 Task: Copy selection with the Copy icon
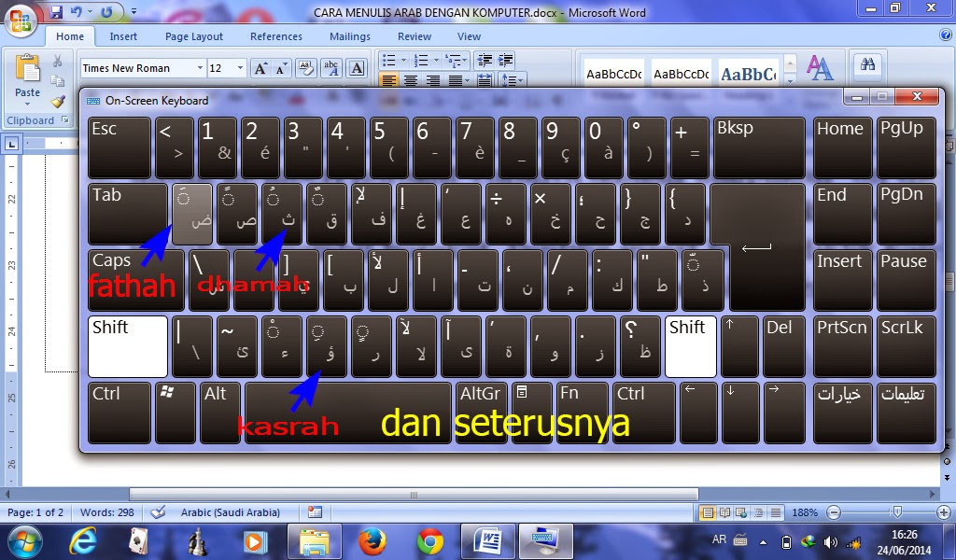click(x=57, y=81)
